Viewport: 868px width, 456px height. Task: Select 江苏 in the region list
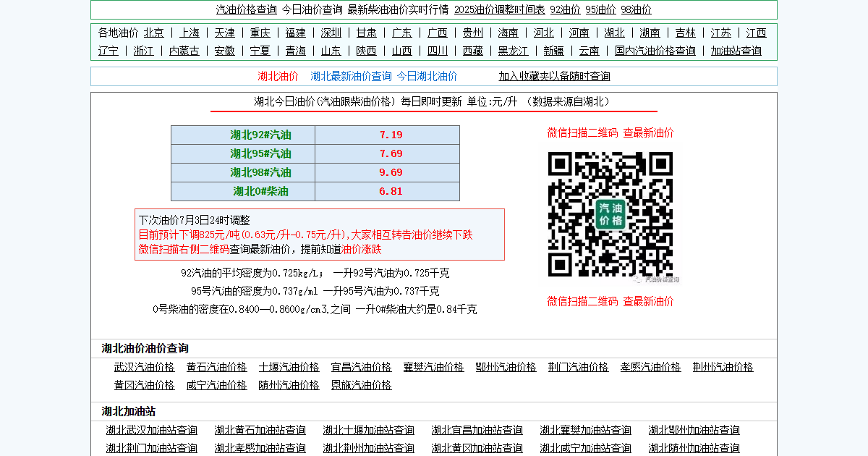coord(721,33)
